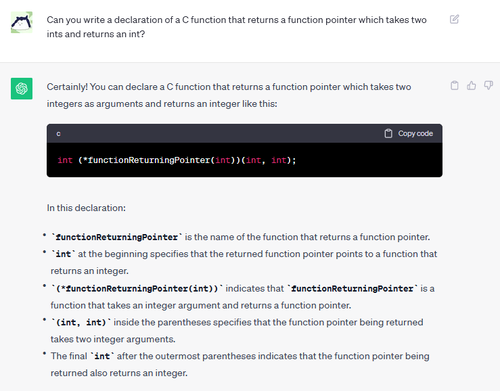Viewport: 500px width, 391px height.
Task: Click the ChatGPT logo avatar
Action: click(22, 89)
